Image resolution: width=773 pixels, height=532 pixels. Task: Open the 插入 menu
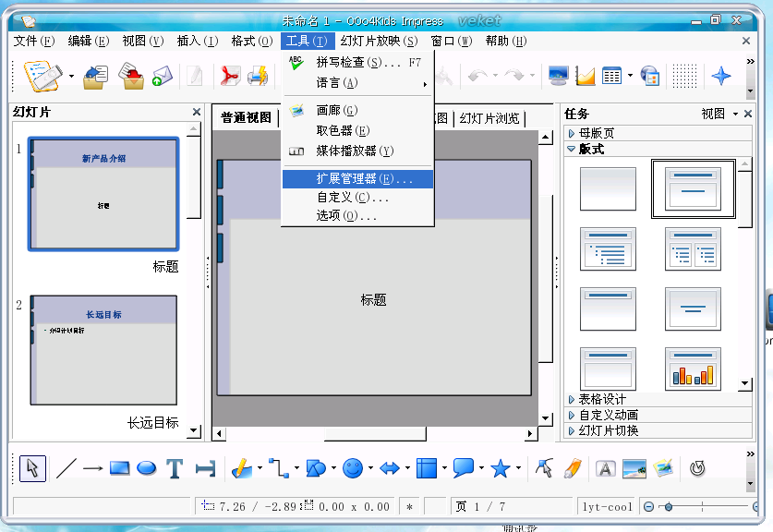198,41
